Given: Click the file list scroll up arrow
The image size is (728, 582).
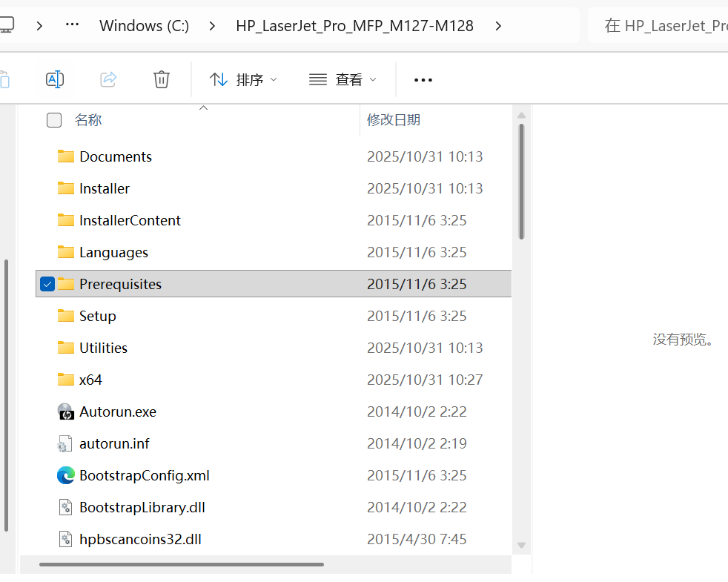Looking at the screenshot, I should pos(521,115).
